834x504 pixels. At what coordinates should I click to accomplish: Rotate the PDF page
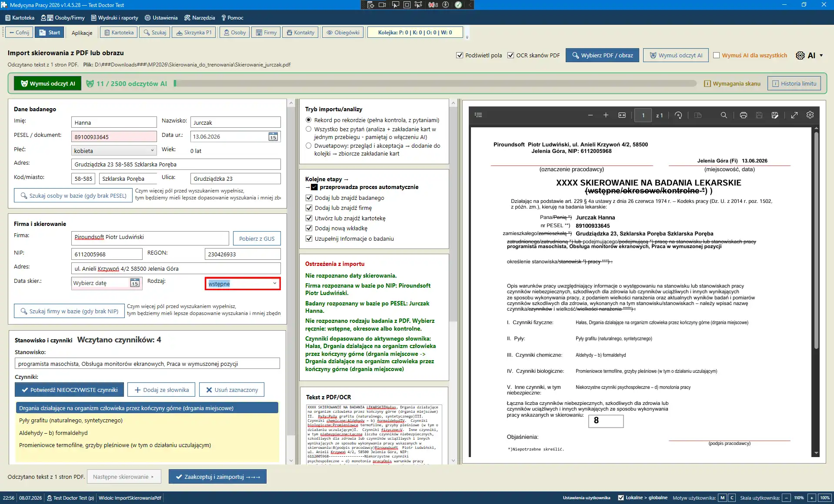click(x=678, y=115)
